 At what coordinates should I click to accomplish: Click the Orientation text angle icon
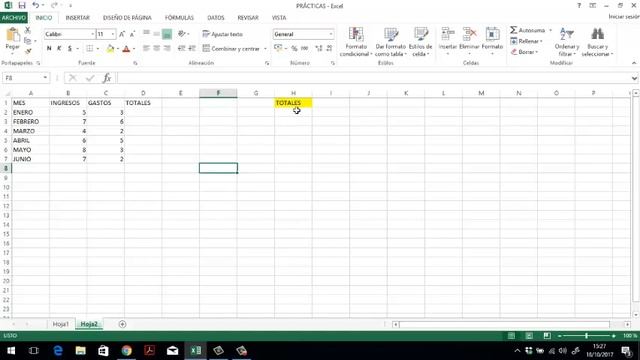[182, 34]
